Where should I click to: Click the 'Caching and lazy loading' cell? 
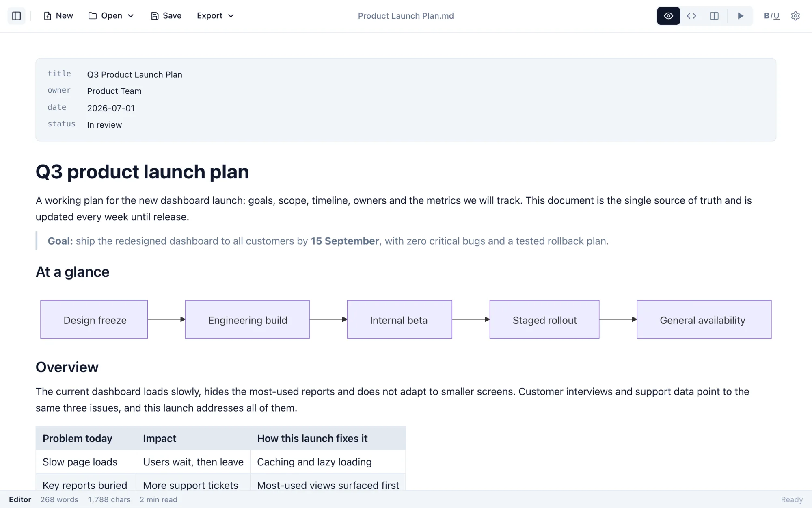click(x=328, y=462)
